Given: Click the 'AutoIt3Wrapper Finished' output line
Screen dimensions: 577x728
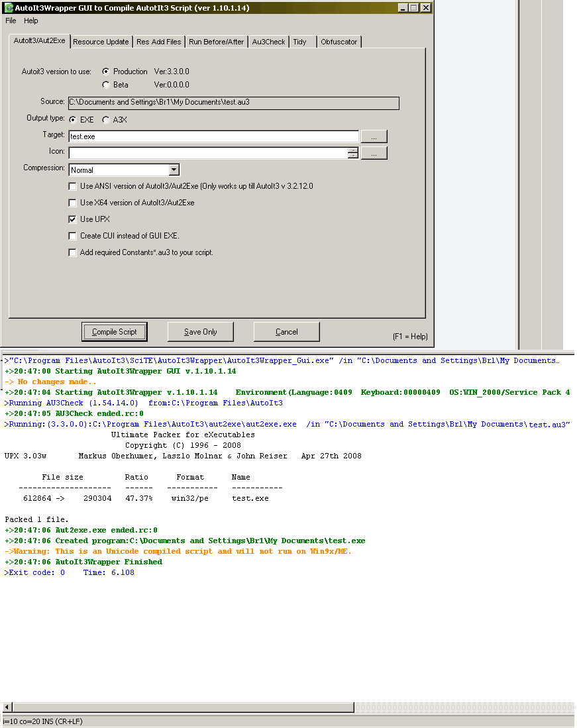Looking at the screenshot, I should tap(83, 562).
